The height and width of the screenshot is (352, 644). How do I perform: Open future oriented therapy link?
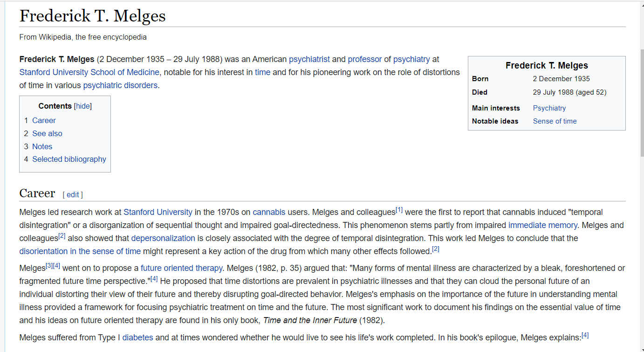(x=181, y=268)
